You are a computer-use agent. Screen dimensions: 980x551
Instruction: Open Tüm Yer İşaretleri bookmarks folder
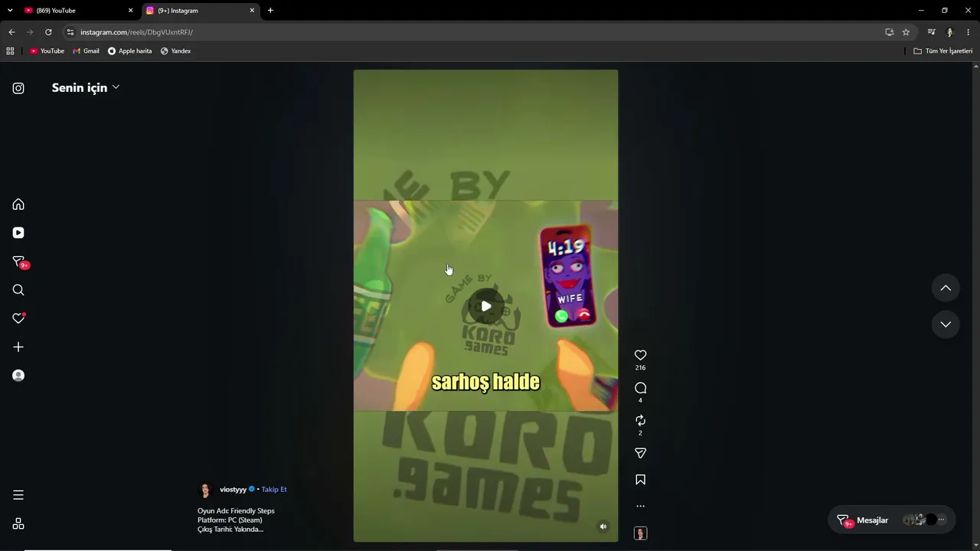[x=943, y=51]
